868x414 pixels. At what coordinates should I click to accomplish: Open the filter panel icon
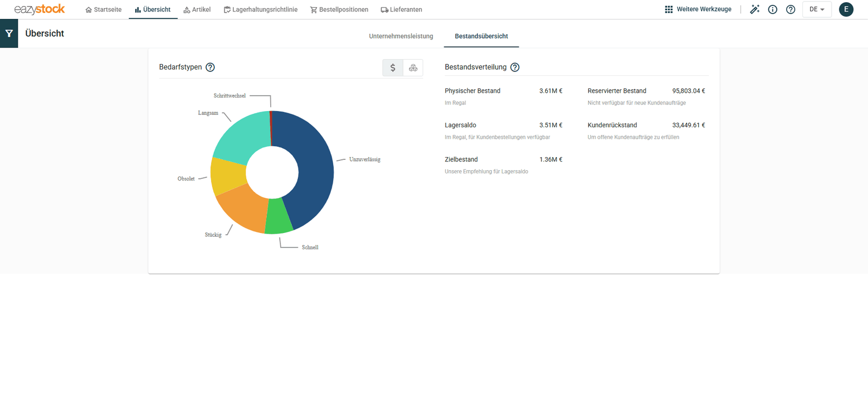pos(9,34)
